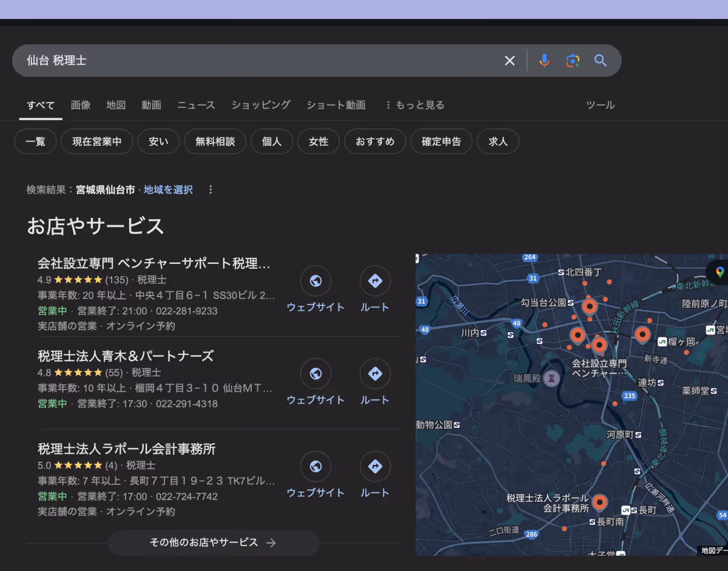Viewport: 728px width, 571px height.
Task: Open route icon for ラポール会計事務所
Action: pos(375,467)
